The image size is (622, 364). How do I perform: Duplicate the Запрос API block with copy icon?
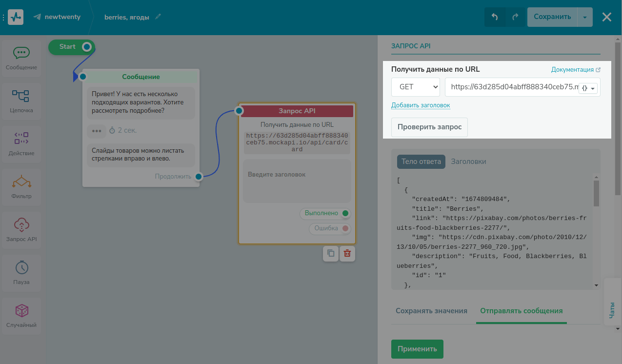pos(331,253)
